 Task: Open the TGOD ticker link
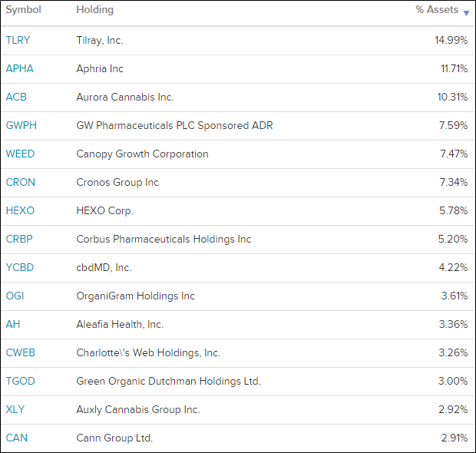tap(20, 381)
